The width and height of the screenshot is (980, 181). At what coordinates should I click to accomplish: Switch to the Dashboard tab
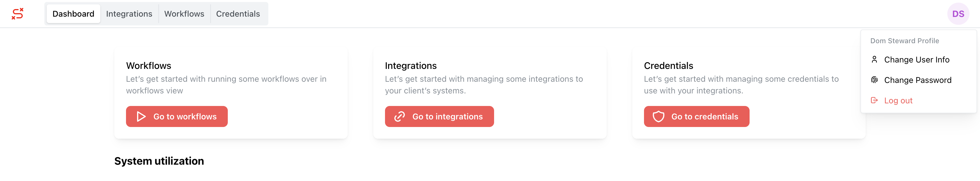click(73, 14)
